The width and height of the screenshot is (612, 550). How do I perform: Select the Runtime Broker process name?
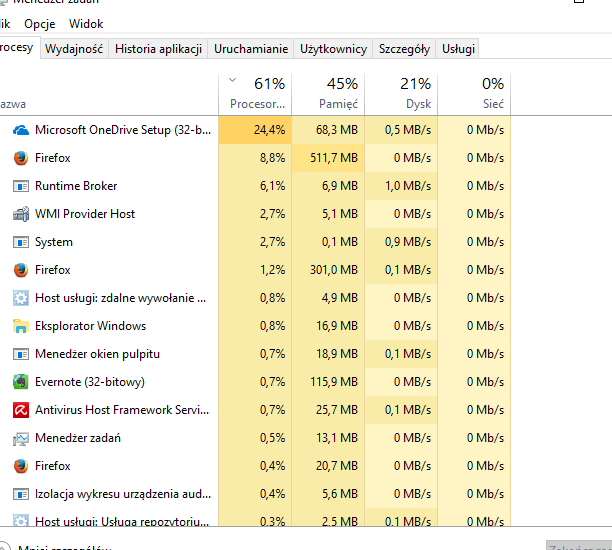(x=76, y=186)
